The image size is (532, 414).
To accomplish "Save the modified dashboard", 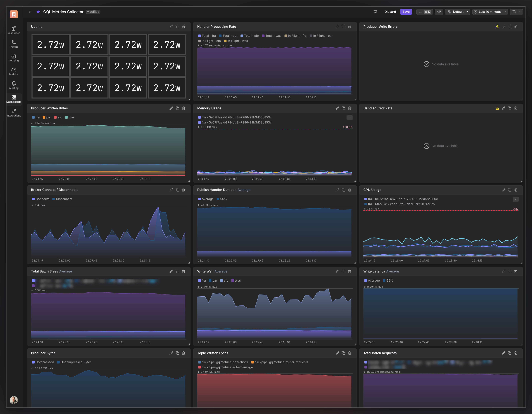I will (406, 12).
